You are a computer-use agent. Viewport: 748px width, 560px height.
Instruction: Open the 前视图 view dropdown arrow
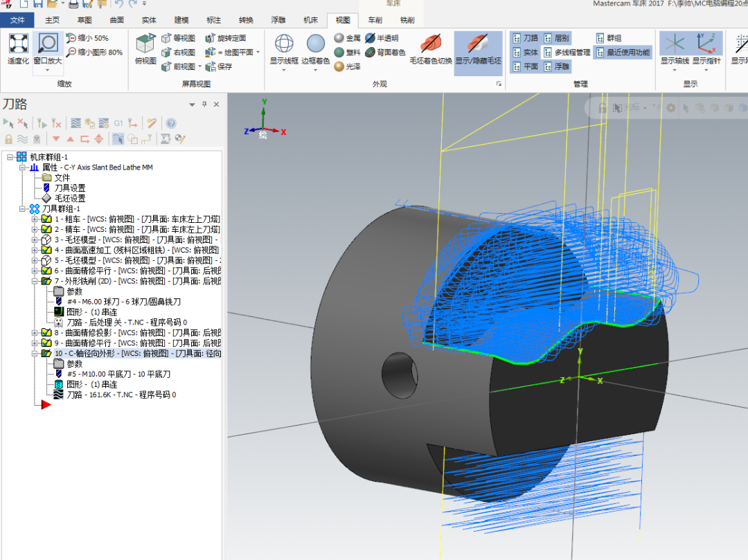coord(199,67)
